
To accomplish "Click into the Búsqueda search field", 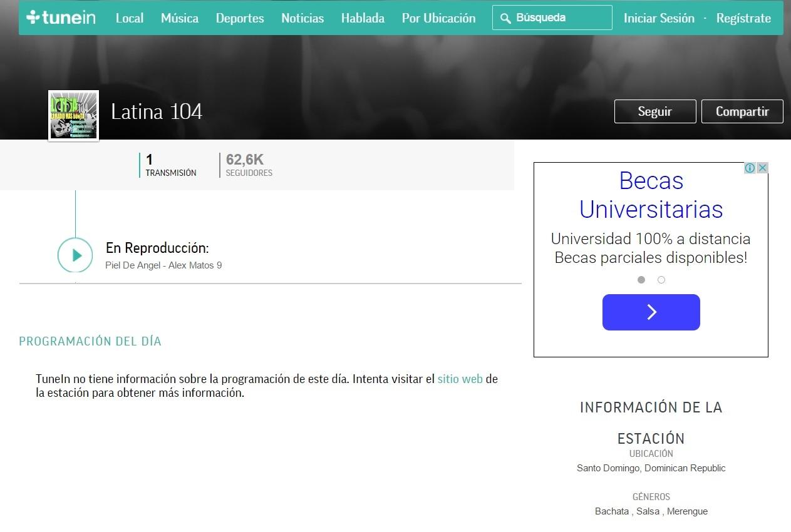I will 559,18.
